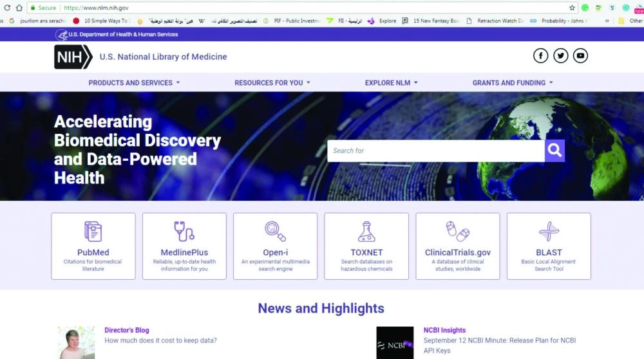
Task: Open the Director's Blog link
Action: (x=127, y=330)
